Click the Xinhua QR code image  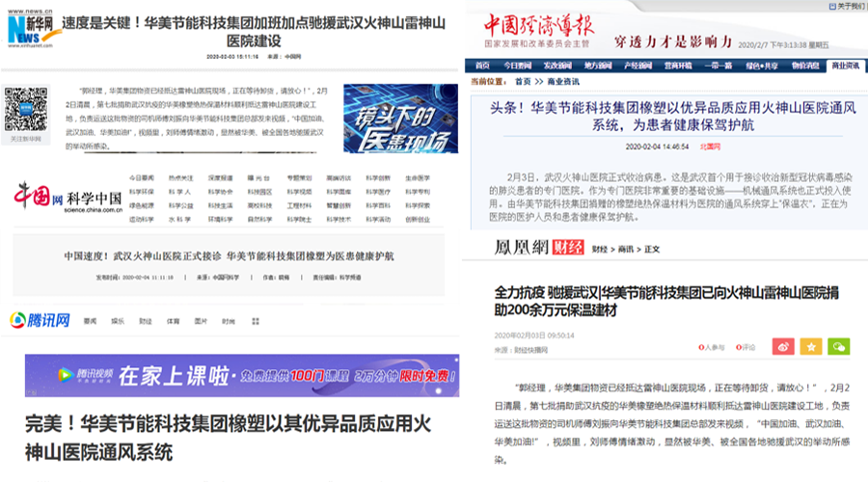tap(25, 109)
